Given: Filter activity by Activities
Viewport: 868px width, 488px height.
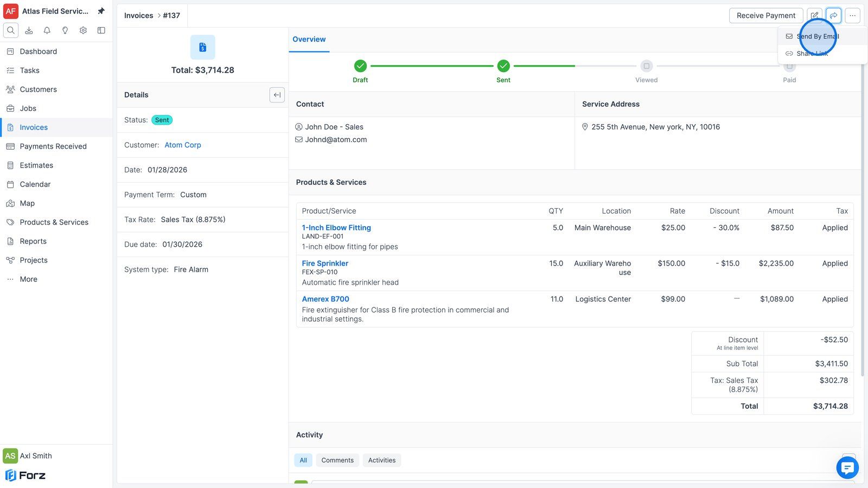Looking at the screenshot, I should click(382, 460).
